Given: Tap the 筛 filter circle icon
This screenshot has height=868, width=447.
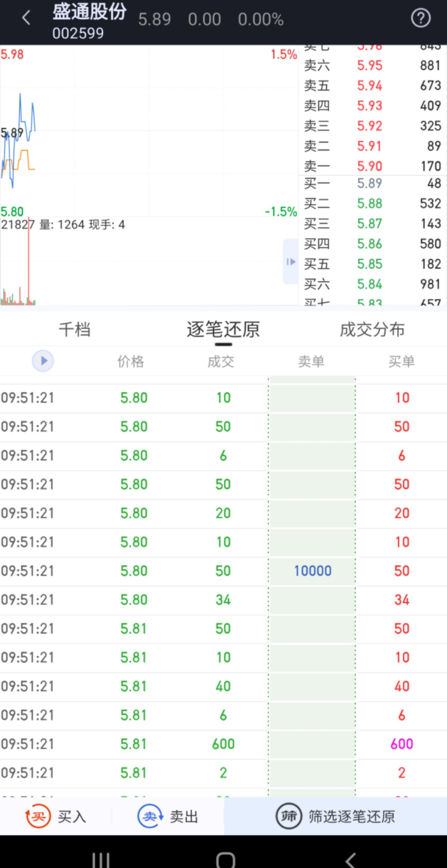Looking at the screenshot, I should pyautogui.click(x=289, y=817).
